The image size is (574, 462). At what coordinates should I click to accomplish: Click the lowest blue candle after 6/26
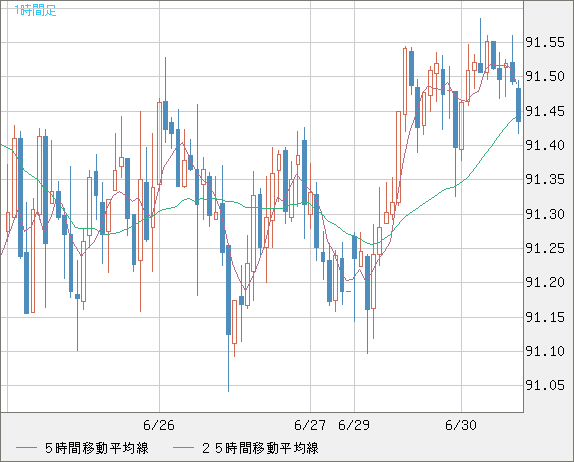pos(228,290)
